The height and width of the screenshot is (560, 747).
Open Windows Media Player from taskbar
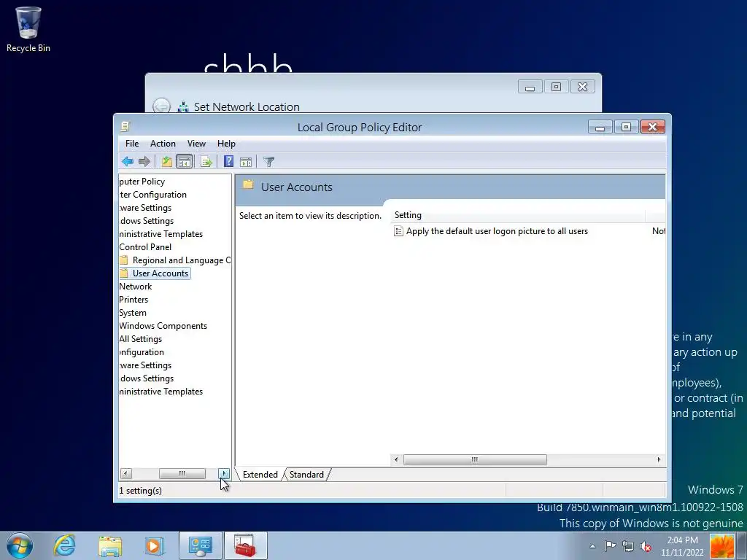tap(154, 545)
